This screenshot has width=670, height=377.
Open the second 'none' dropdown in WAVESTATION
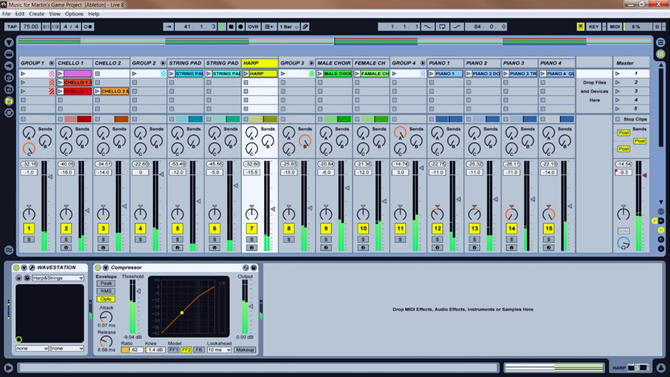(67, 349)
